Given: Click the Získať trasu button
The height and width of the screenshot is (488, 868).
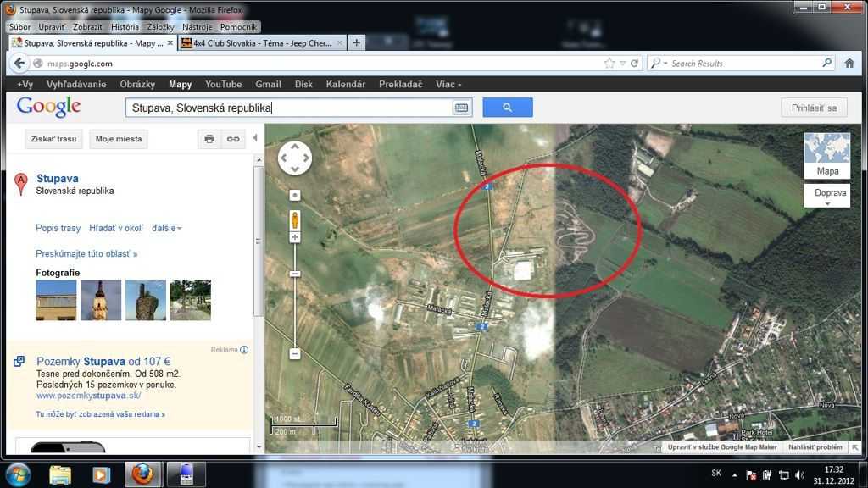Looking at the screenshot, I should pos(53,139).
